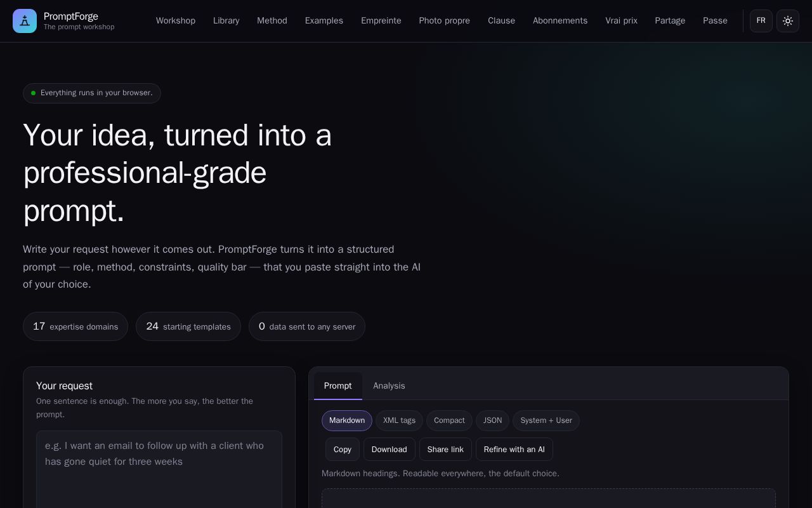Click the Markdown headings description text
The height and width of the screenshot is (508, 812).
pos(440,474)
